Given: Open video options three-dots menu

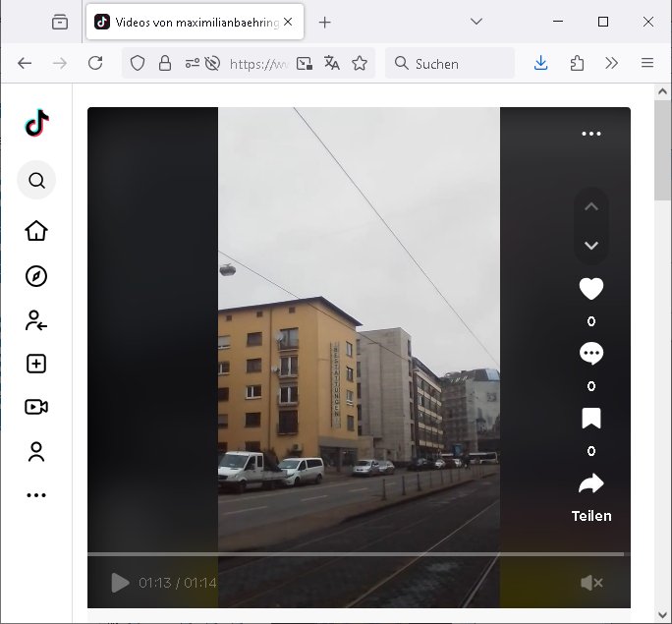Looking at the screenshot, I should tap(590, 134).
